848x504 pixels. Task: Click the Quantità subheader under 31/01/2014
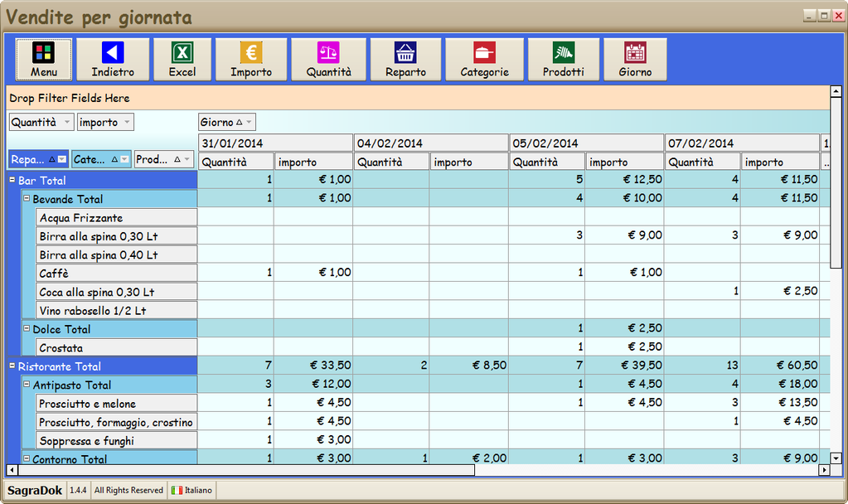click(x=235, y=161)
